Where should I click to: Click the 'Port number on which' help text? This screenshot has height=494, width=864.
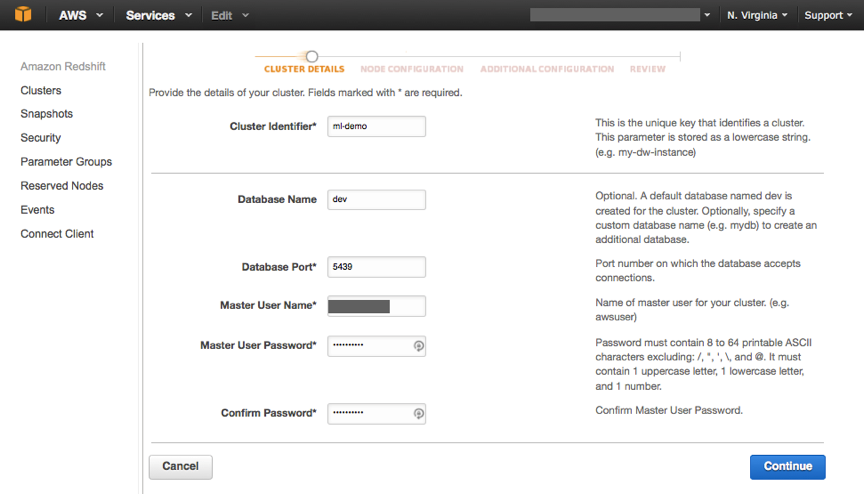coord(698,270)
